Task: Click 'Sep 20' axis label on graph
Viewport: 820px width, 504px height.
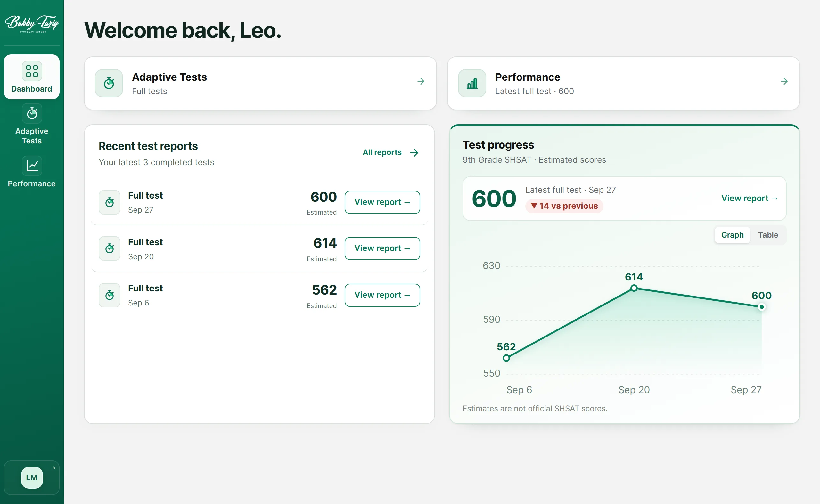Action: click(x=634, y=390)
